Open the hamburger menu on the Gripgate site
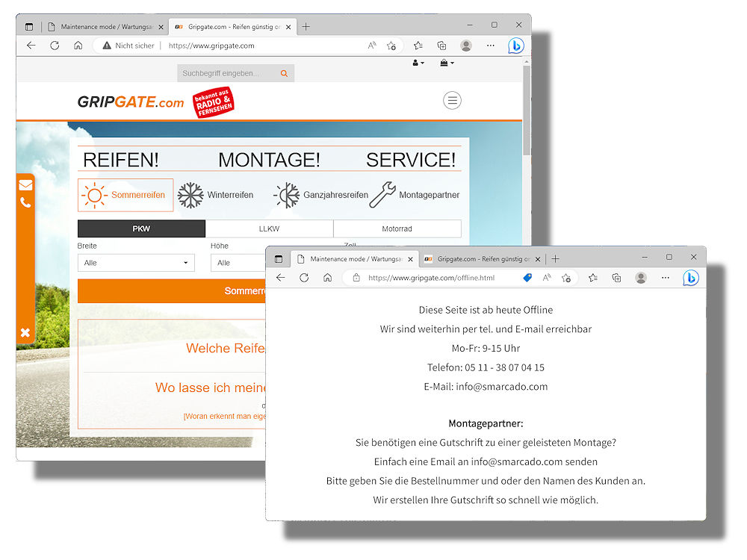Viewport: 747px width, 560px height. 452,101
